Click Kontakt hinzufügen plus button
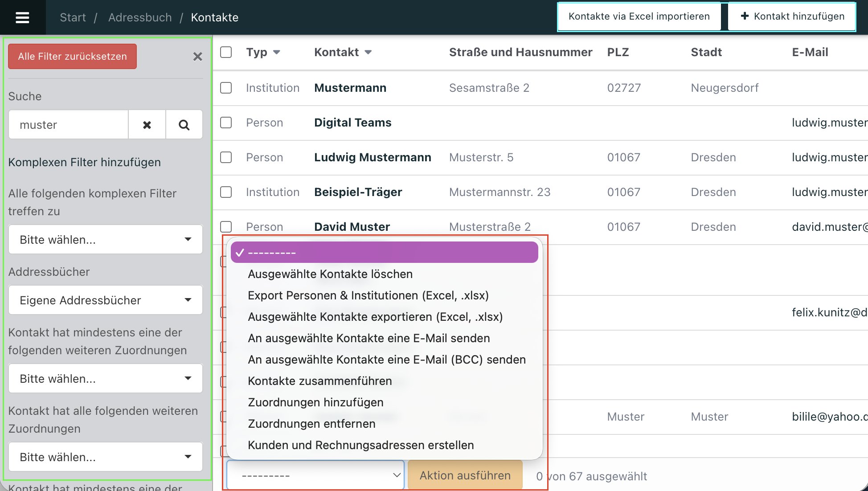The width and height of the screenshot is (868, 491). 792,16
